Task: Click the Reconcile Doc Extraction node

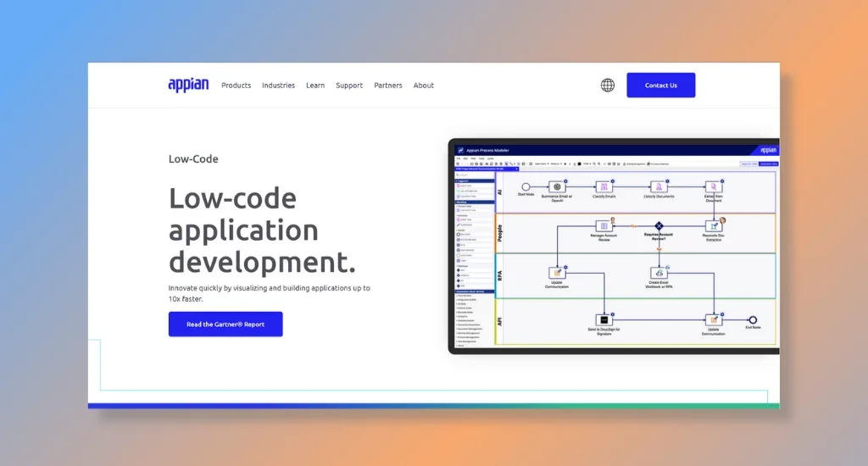Action: 713,226
